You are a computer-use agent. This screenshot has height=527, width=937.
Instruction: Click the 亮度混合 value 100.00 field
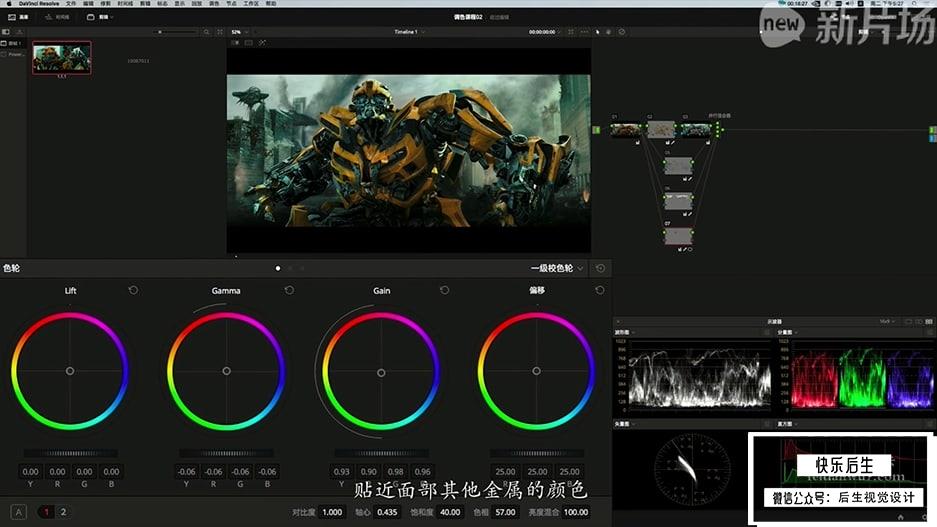click(576, 512)
